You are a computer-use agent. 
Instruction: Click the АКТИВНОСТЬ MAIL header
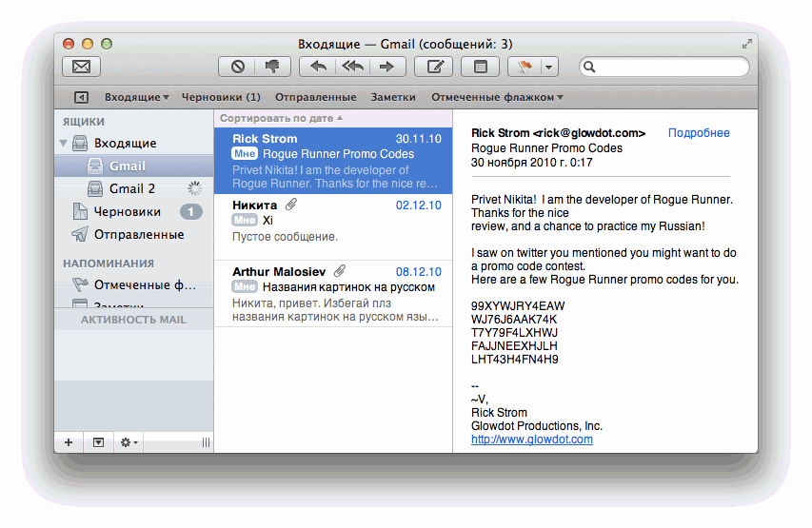coord(133,320)
